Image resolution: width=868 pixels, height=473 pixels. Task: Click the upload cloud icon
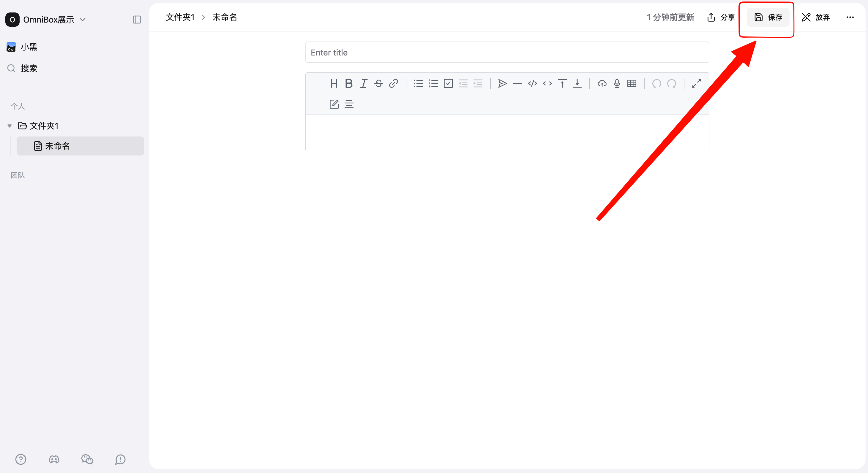pos(602,83)
